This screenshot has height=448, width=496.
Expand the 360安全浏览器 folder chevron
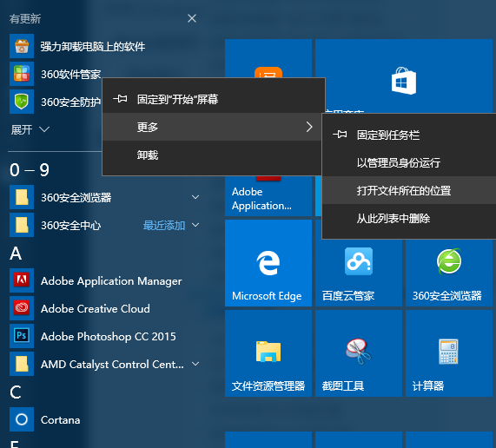(195, 197)
